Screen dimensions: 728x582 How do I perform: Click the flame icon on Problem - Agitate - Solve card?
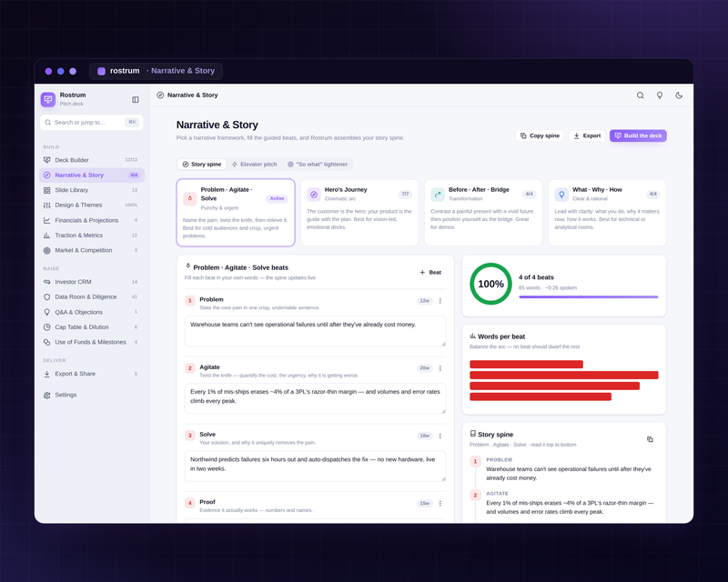190,198
